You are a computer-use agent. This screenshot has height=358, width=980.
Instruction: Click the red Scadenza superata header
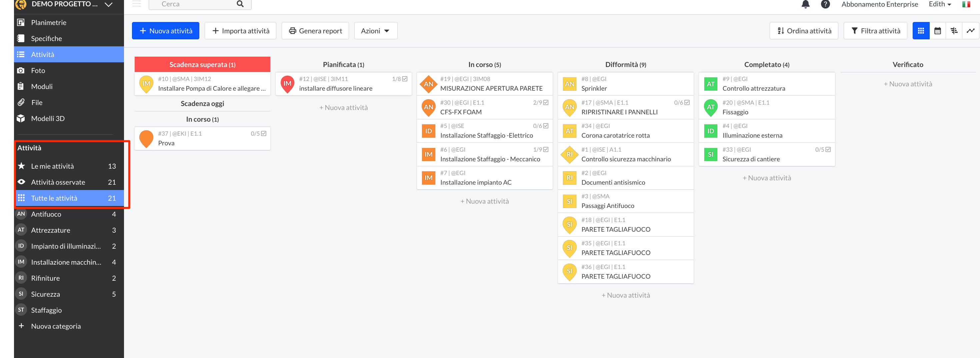[202, 64]
